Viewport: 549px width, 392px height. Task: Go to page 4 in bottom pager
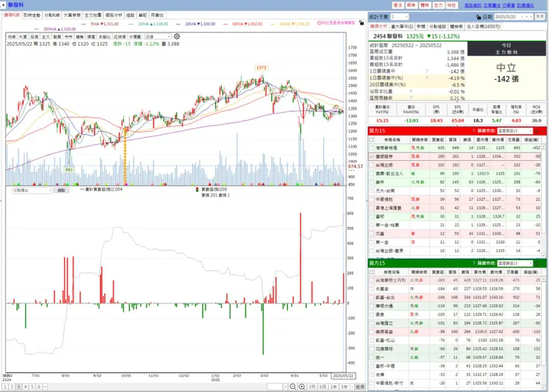click(25, 386)
